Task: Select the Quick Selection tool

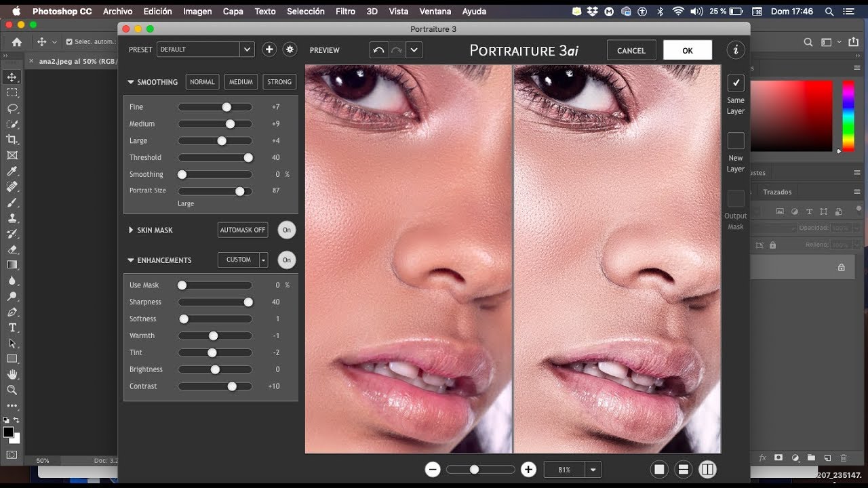Action: pos(12,124)
